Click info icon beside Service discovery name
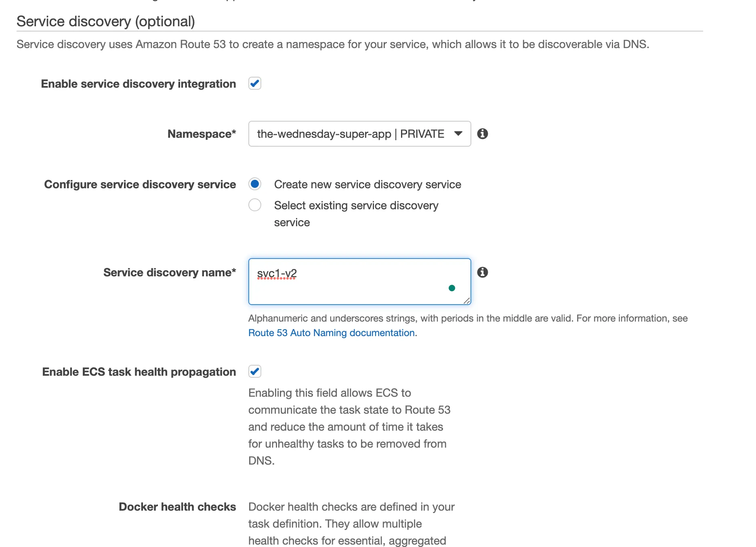756x547 pixels. coord(482,272)
